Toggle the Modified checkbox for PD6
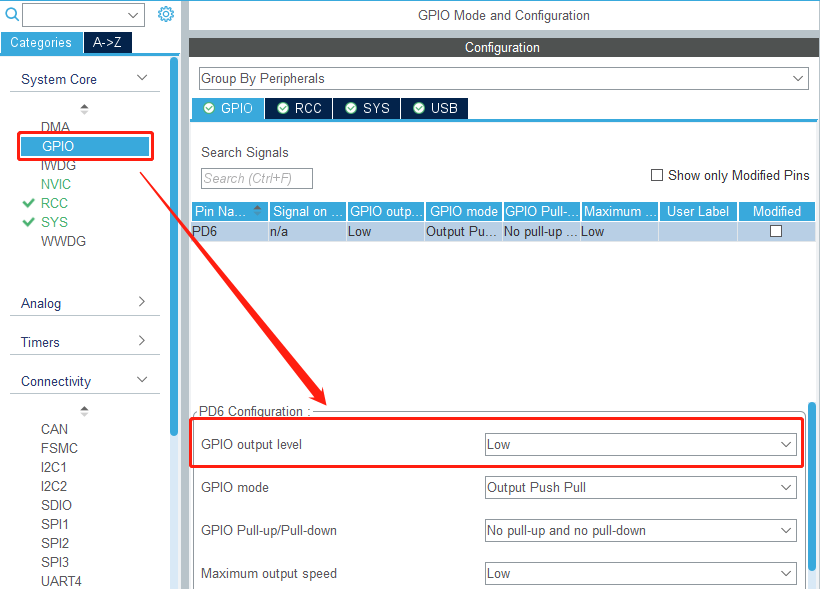The image size is (820, 589). 776,231
